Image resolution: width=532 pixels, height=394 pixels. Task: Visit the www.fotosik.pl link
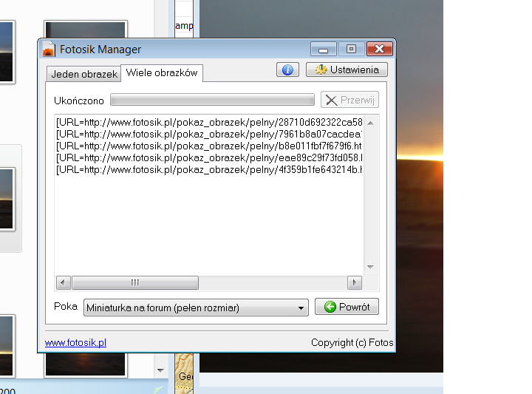point(75,343)
